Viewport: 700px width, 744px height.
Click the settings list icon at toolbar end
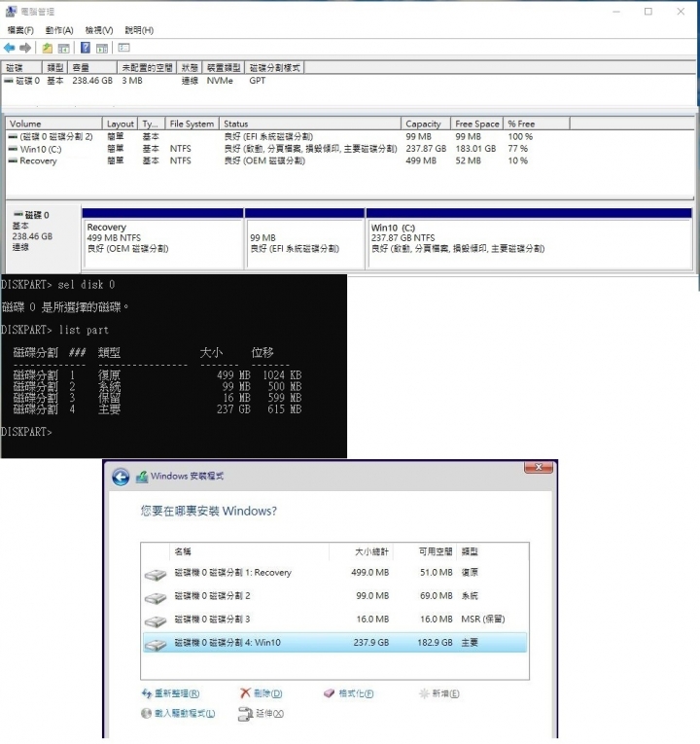click(x=123, y=48)
